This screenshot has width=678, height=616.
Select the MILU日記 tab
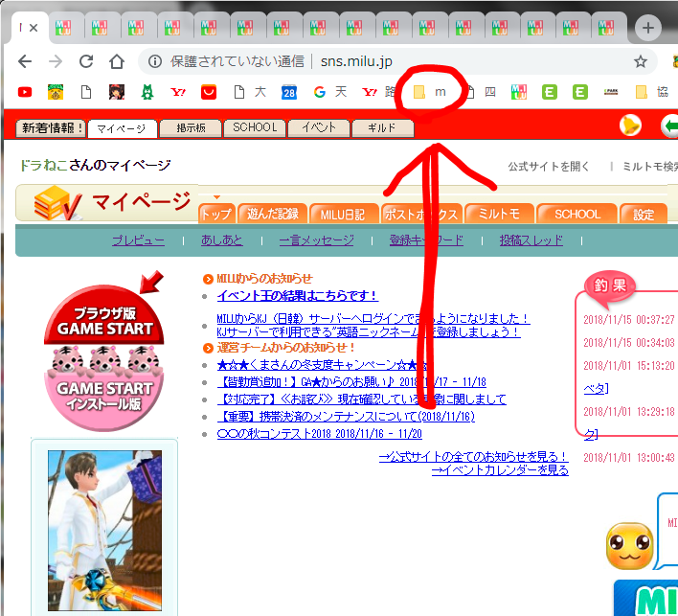343,215
